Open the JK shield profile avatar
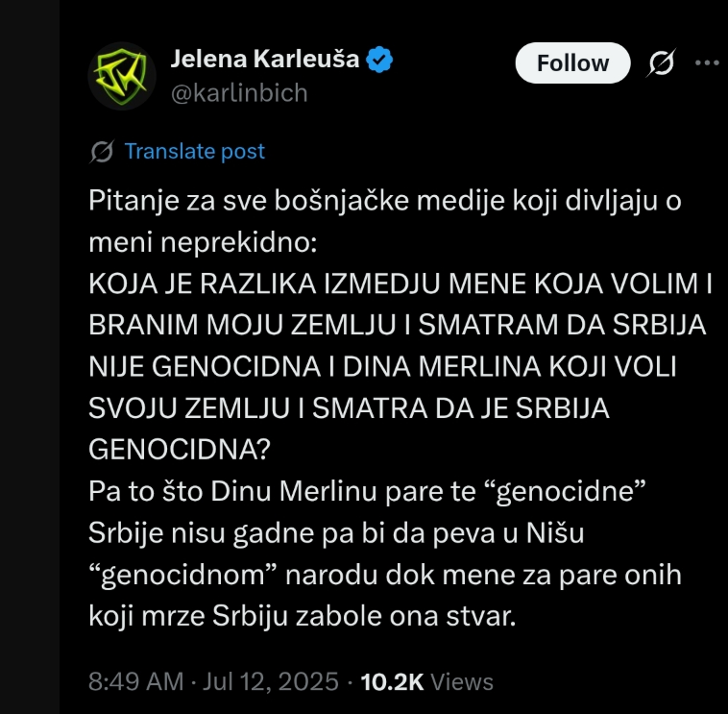Viewport: 728px width, 714px height. click(x=122, y=76)
